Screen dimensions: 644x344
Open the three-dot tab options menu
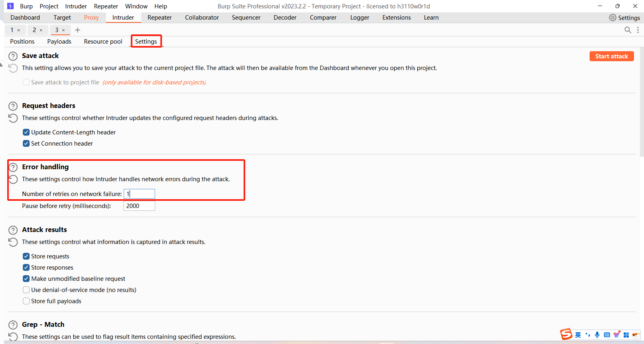pos(638,30)
